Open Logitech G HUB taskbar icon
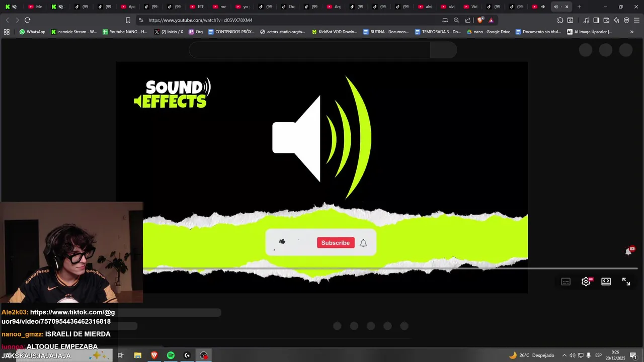This screenshot has width=644, height=362. point(187,355)
